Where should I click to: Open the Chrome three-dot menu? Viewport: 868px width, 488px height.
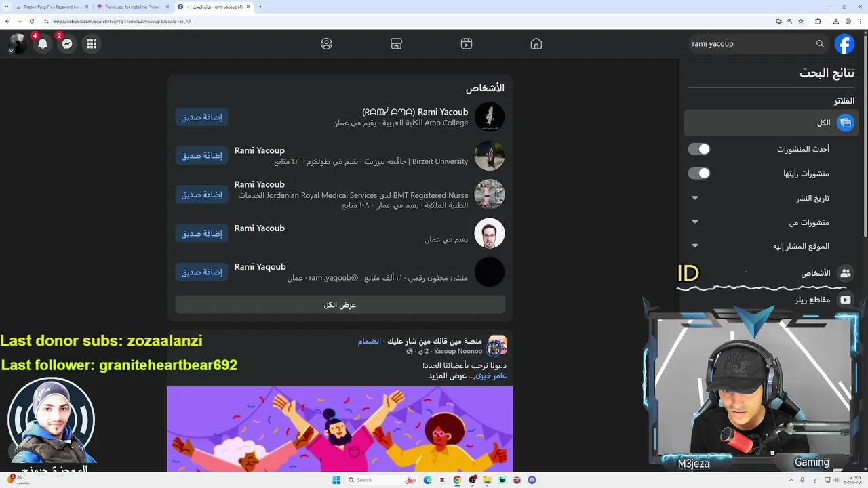(x=860, y=21)
